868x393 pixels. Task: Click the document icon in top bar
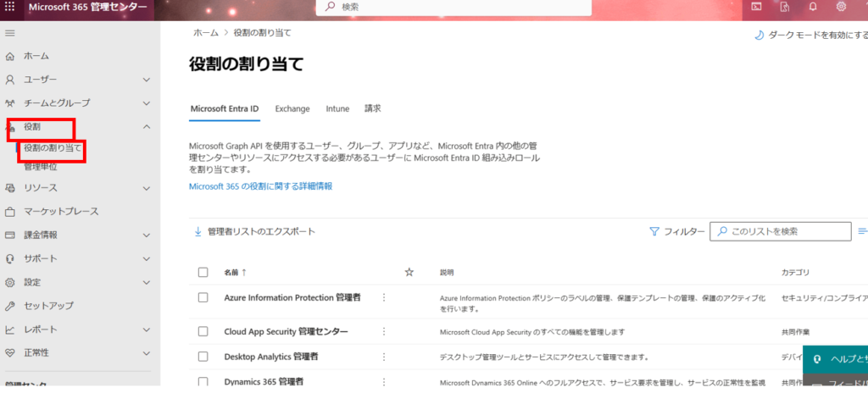(784, 7)
